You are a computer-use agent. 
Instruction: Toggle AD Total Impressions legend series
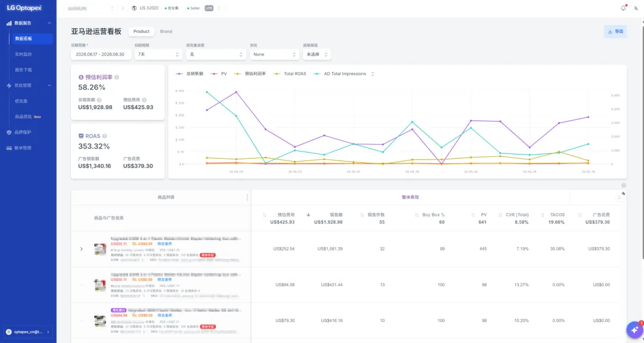pos(340,74)
